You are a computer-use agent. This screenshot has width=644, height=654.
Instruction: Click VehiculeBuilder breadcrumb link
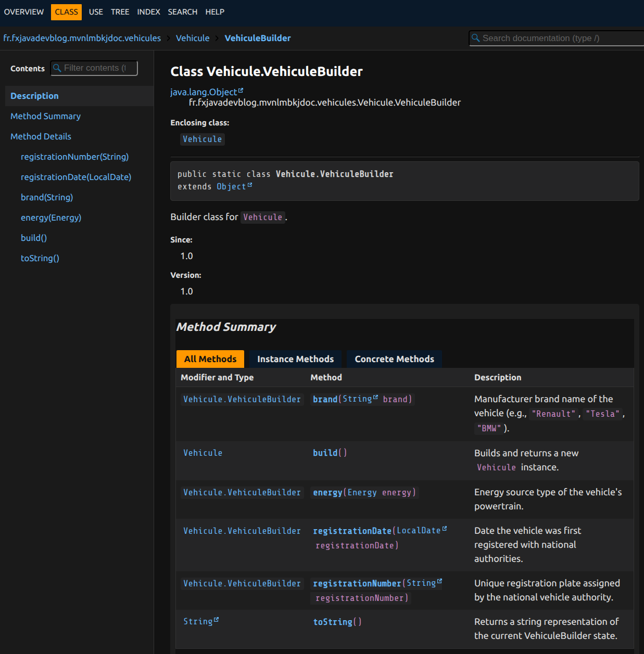[x=258, y=38]
